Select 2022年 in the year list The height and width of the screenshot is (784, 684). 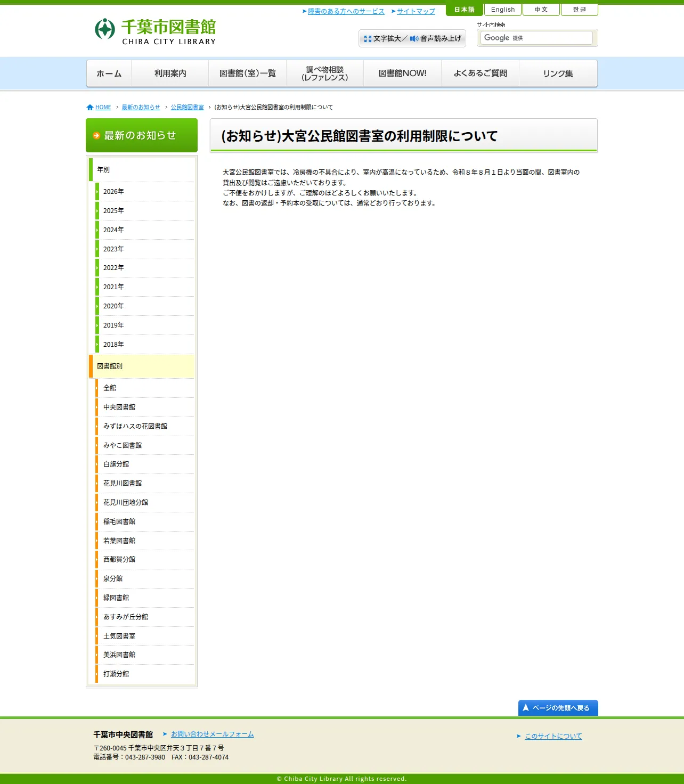145,268
